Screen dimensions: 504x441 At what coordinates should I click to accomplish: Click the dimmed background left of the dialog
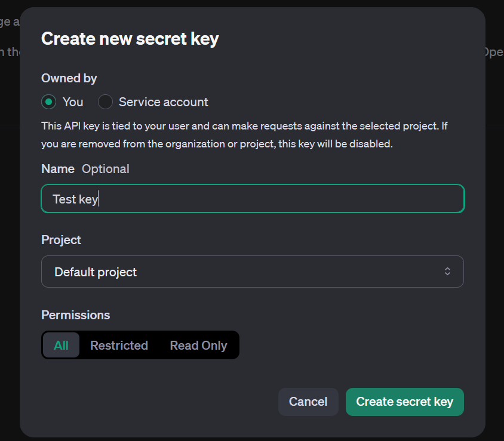pyautogui.click(x=9, y=239)
